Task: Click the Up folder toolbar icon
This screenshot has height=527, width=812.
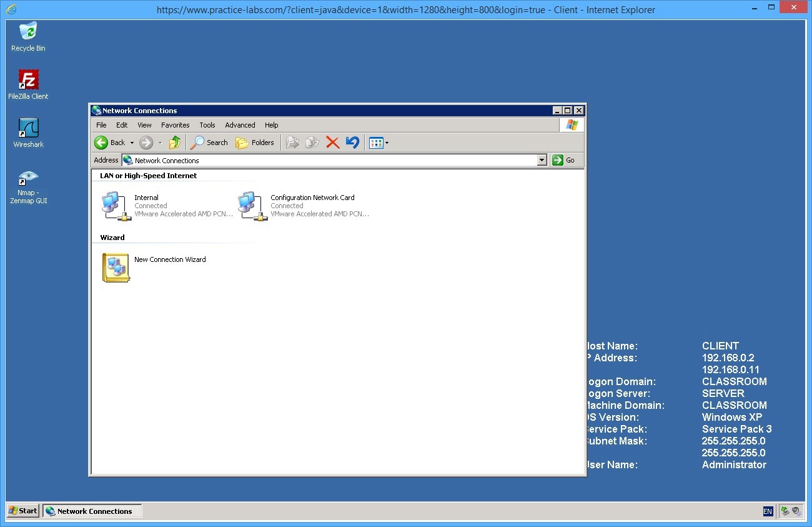Action: (175, 143)
